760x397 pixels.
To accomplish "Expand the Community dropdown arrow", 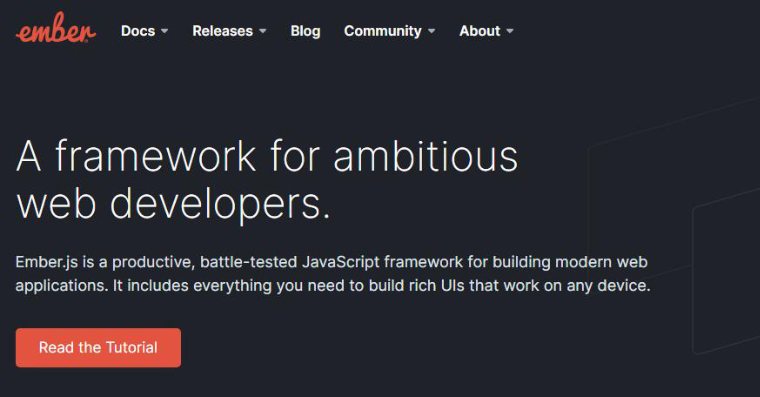I will [431, 31].
